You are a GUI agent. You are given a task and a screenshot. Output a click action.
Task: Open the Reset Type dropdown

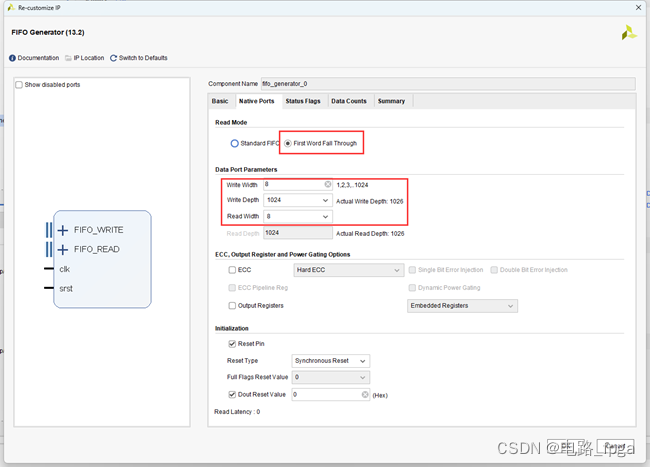point(330,361)
